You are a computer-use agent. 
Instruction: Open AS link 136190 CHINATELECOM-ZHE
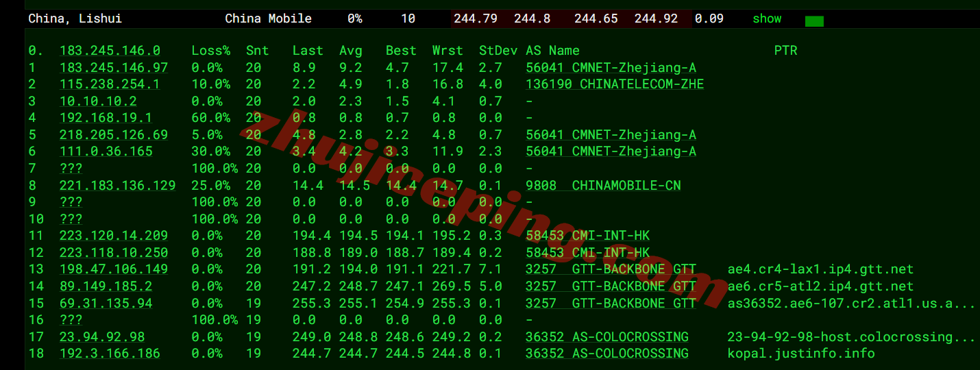coord(615,84)
